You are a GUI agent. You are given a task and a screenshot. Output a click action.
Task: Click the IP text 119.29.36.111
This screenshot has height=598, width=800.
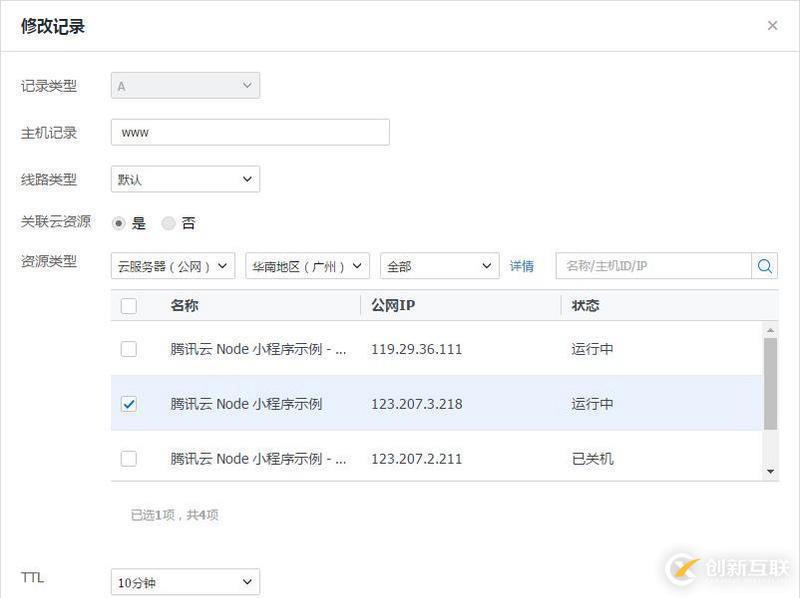416,350
